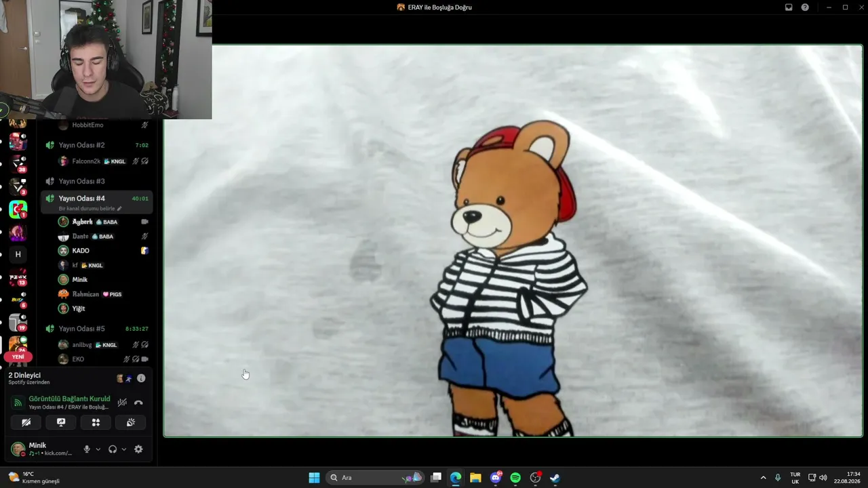Deafen with the headphones icon
Screen dimensions: 868x488
click(x=113, y=449)
